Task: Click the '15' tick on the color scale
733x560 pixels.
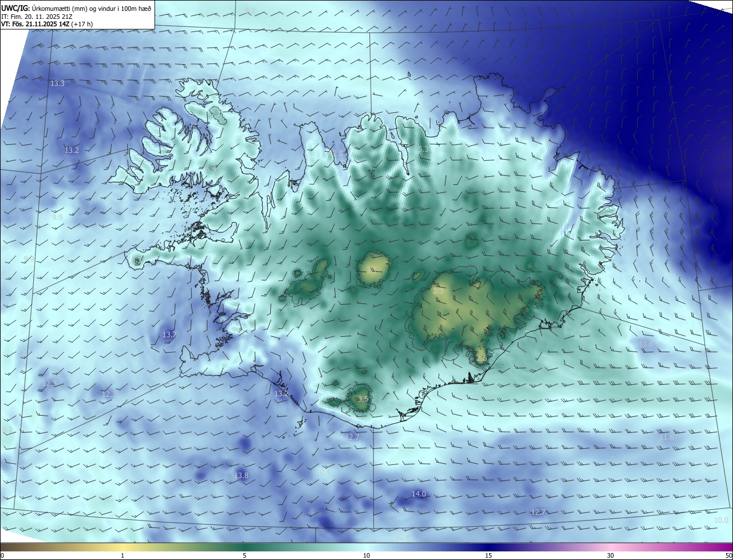Action: tap(488, 555)
